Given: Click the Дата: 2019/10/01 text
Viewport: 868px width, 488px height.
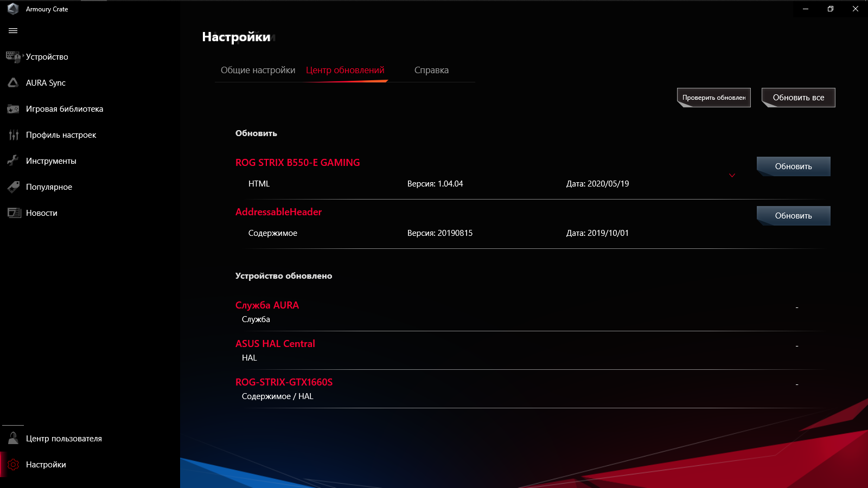Looking at the screenshot, I should [x=597, y=233].
